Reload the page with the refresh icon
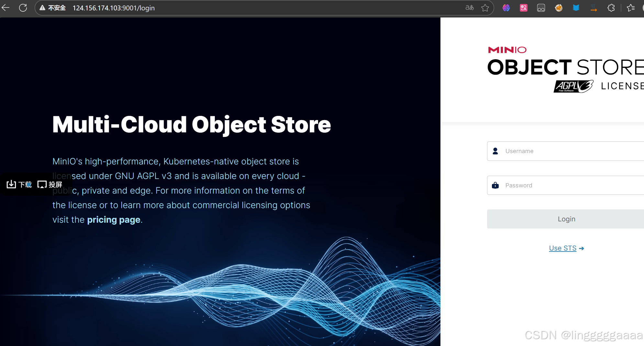 [x=23, y=8]
